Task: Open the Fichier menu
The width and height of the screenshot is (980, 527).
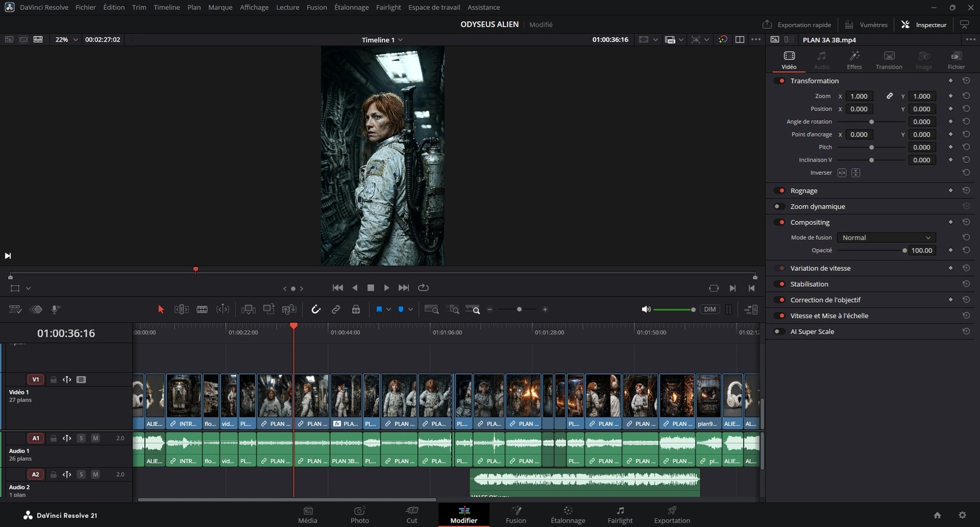Action: [x=86, y=7]
